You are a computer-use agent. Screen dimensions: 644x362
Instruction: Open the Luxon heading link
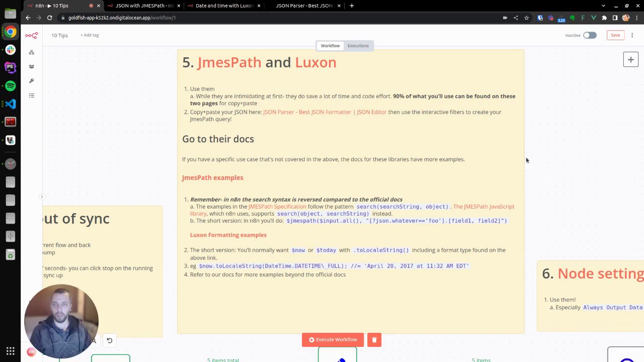(315, 62)
